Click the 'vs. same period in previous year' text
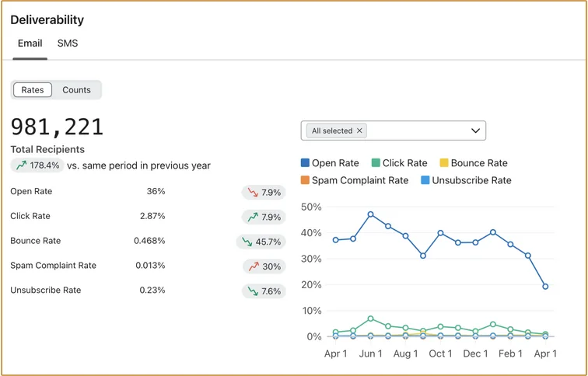 (x=138, y=165)
